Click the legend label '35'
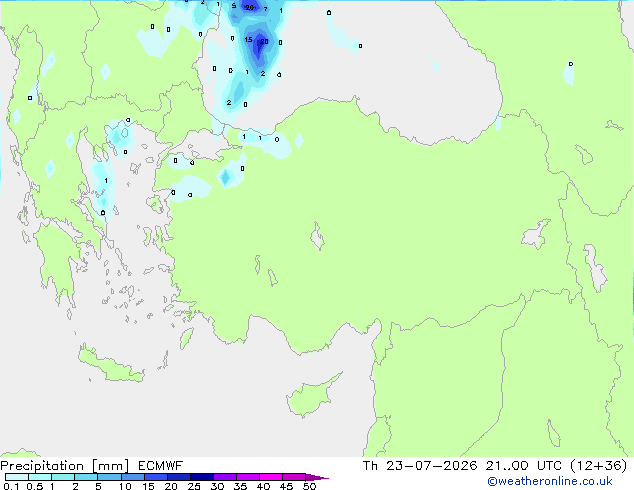 coord(240,486)
